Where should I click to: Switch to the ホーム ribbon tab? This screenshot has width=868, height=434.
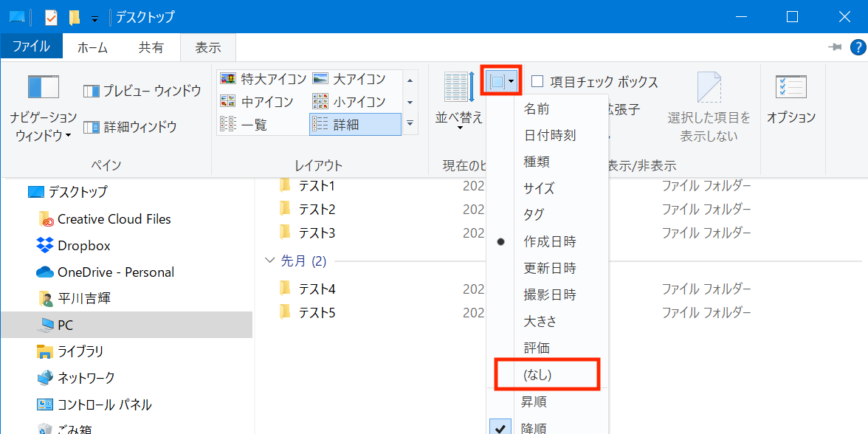(x=92, y=47)
